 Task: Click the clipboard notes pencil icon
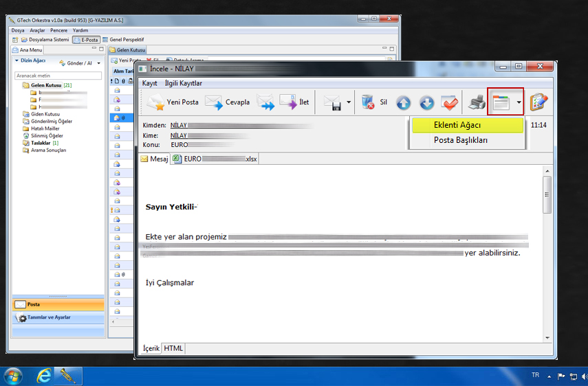(x=539, y=102)
